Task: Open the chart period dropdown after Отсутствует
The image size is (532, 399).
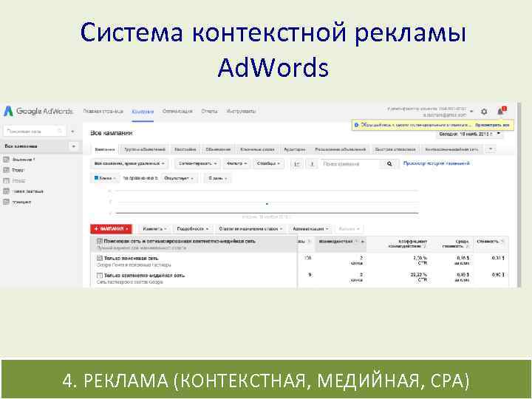Action: click(217, 178)
